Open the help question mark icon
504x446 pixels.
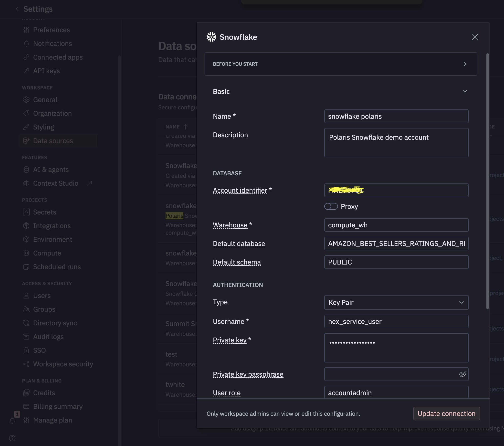[12, 438]
